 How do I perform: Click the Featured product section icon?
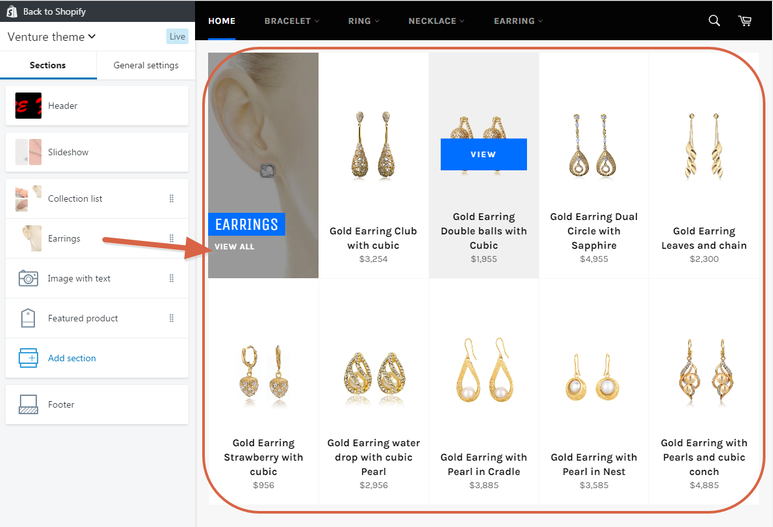point(28,318)
